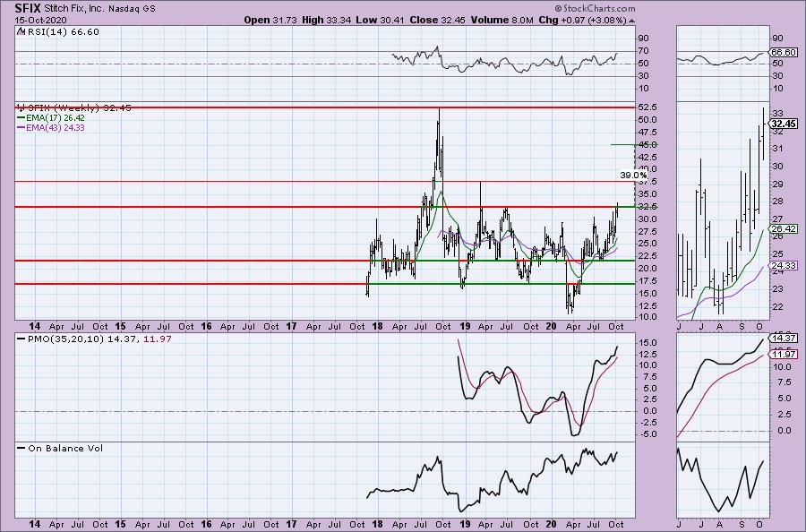The height and width of the screenshot is (532, 806).
Task: Click the EMA(17) 26.42 legend text
Action: coord(56,117)
